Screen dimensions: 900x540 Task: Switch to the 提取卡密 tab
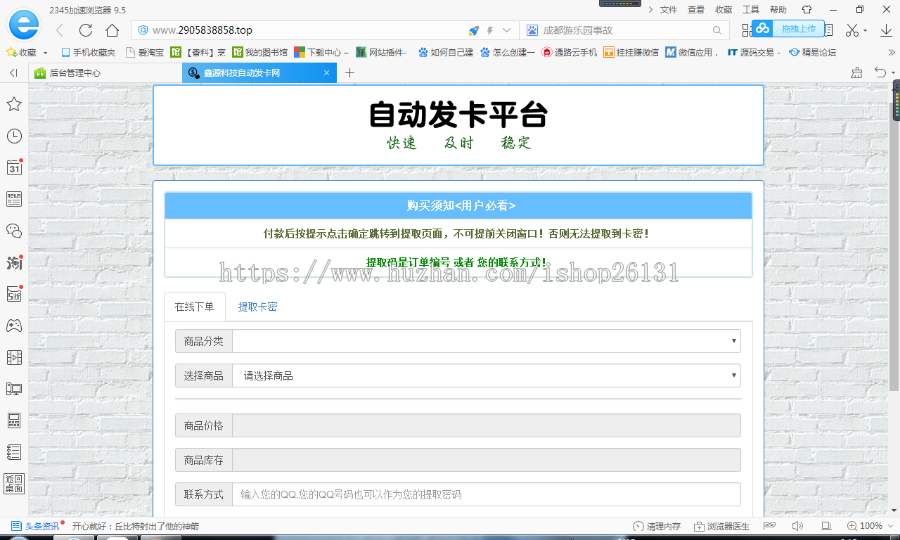257,307
